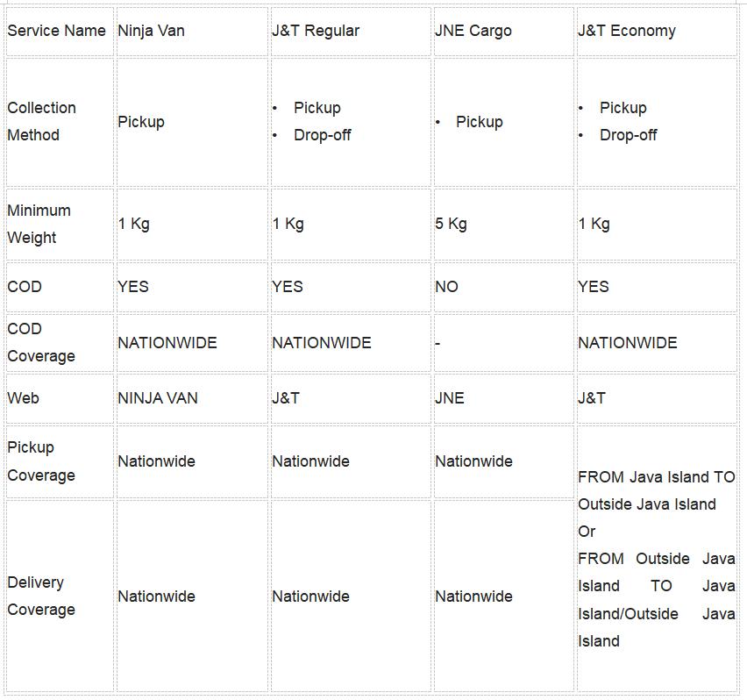Open the NINJA VAN web link
The image size is (747, 700).
pos(158,398)
